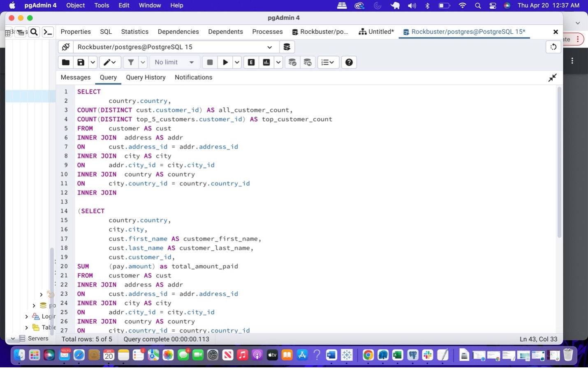The width and height of the screenshot is (588, 369).
Task: Click the Explain Analyze chart icon
Action: click(x=266, y=62)
